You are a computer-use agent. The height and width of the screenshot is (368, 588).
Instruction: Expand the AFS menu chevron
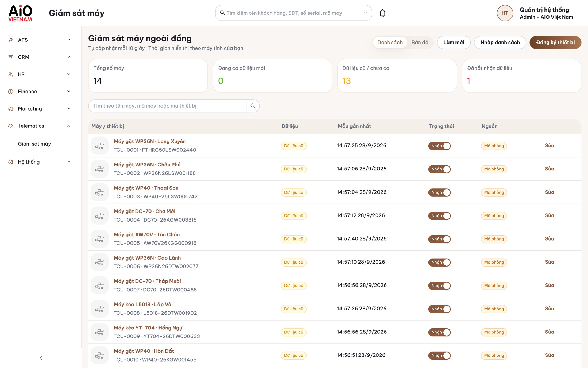click(69, 40)
